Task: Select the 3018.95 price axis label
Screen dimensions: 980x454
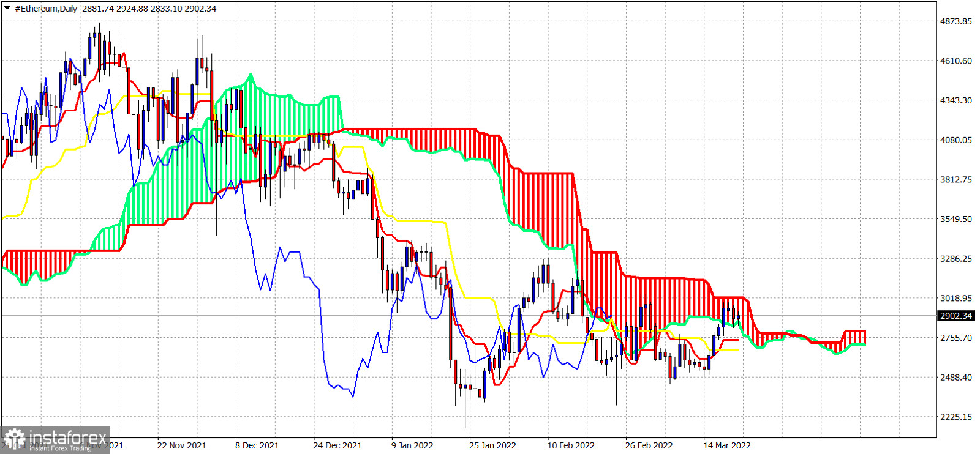Action: [x=956, y=299]
